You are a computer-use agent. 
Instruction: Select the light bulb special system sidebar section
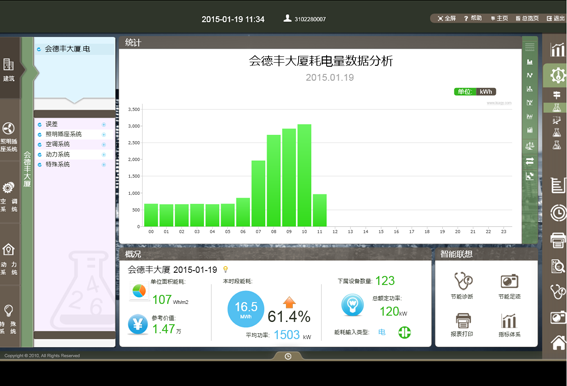click(x=9, y=318)
